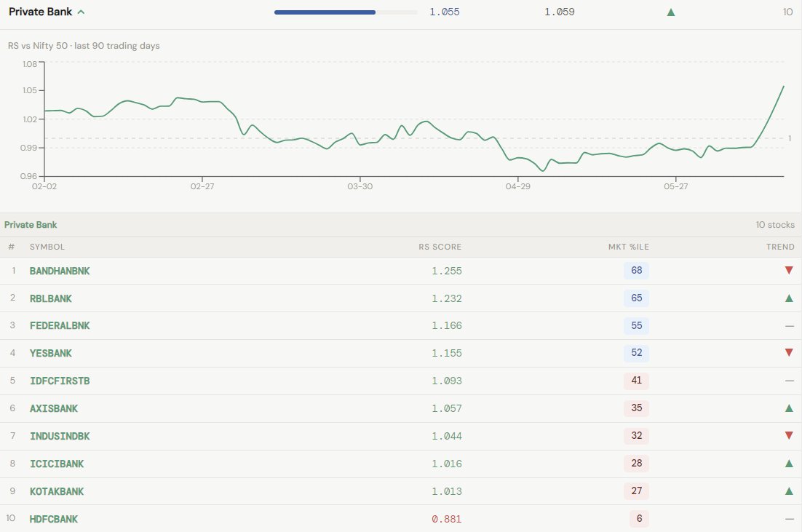Click RBLBANK percentile badge 65
This screenshot has width=802, height=532.
[x=636, y=298]
